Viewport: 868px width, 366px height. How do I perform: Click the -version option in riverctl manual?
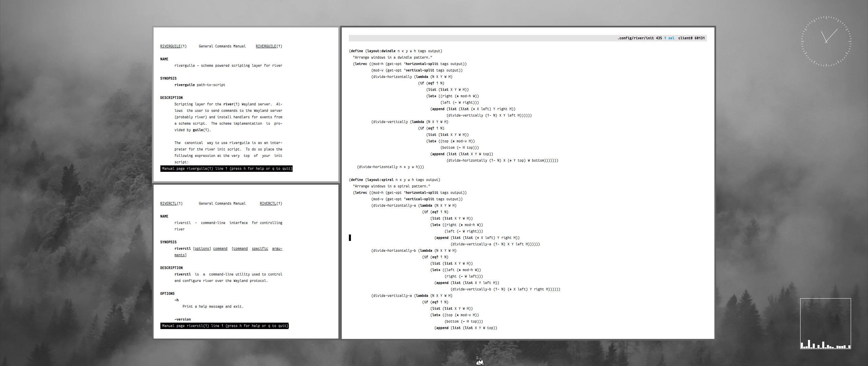point(182,320)
